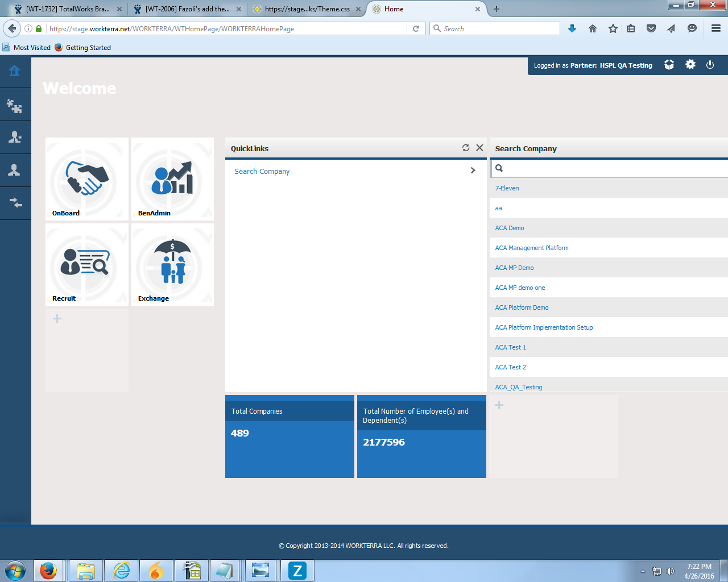Viewport: 728px width, 582px height.
Task: Launch the BenAdmin module tile
Action: [173, 179]
